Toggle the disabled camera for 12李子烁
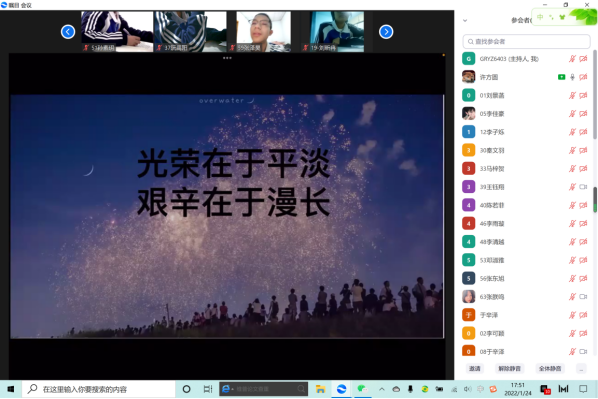The width and height of the screenshot is (598, 399). 583,132
